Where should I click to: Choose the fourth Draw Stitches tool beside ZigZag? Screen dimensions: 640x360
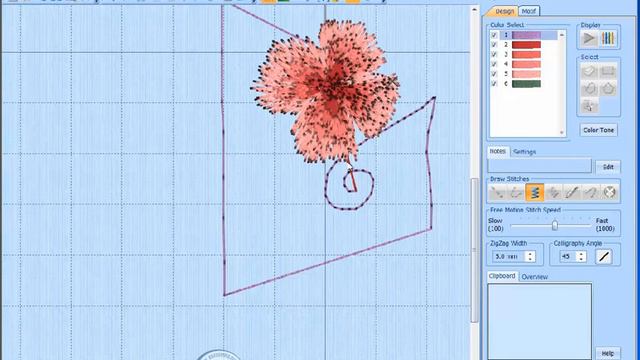tap(553, 192)
